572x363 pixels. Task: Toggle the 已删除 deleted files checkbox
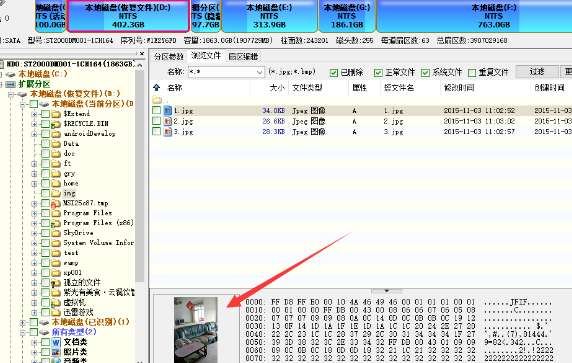tap(334, 73)
